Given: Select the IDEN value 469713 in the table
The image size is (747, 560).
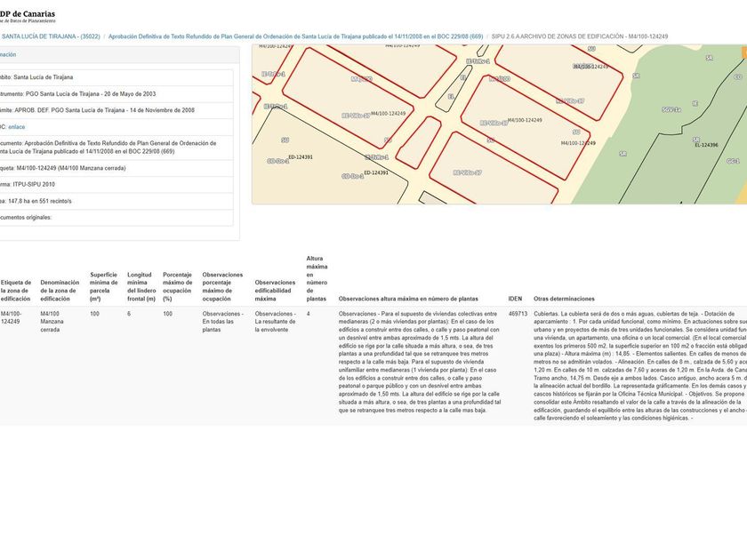Looking at the screenshot, I should (518, 314).
